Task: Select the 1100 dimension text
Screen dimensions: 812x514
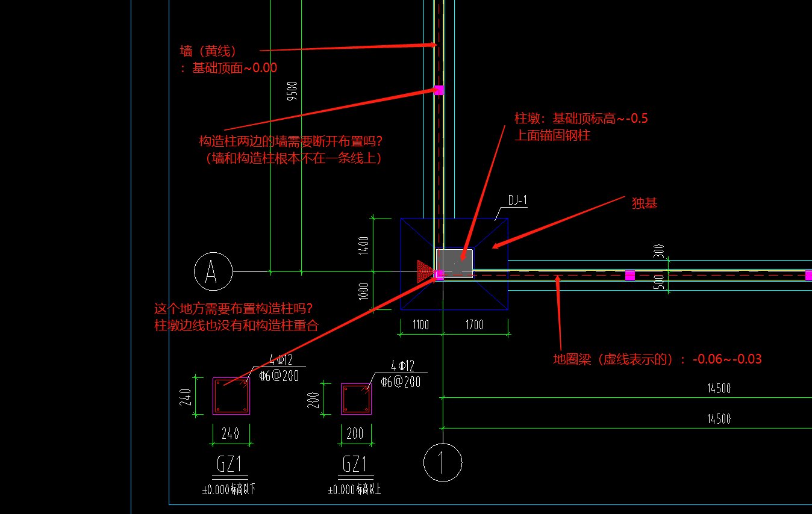Action: [420, 325]
